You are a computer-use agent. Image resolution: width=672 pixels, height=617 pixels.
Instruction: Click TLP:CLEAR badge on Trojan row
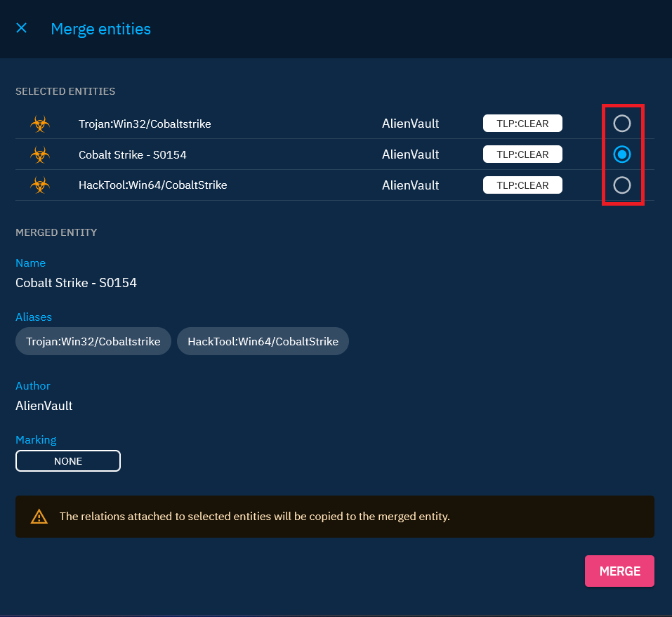tap(522, 124)
